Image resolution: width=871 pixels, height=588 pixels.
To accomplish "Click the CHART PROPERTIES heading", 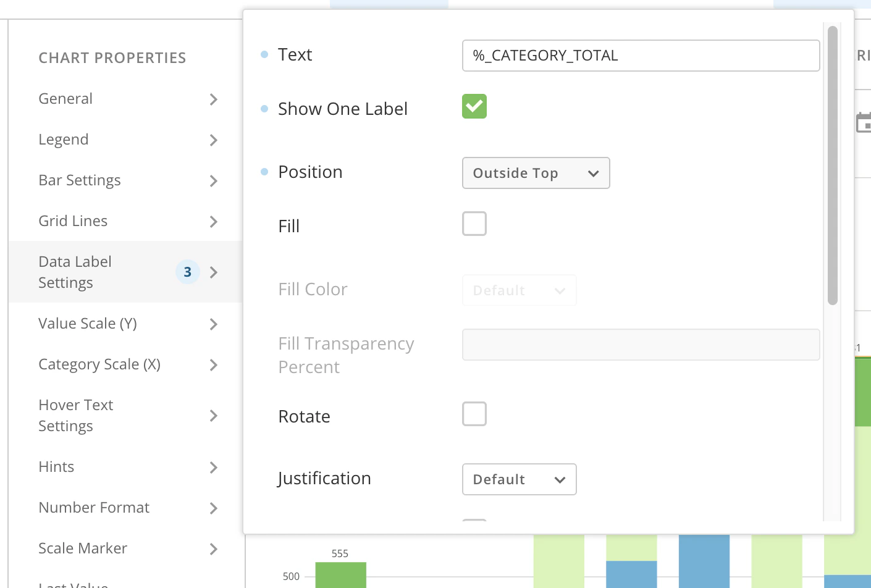I will point(112,58).
